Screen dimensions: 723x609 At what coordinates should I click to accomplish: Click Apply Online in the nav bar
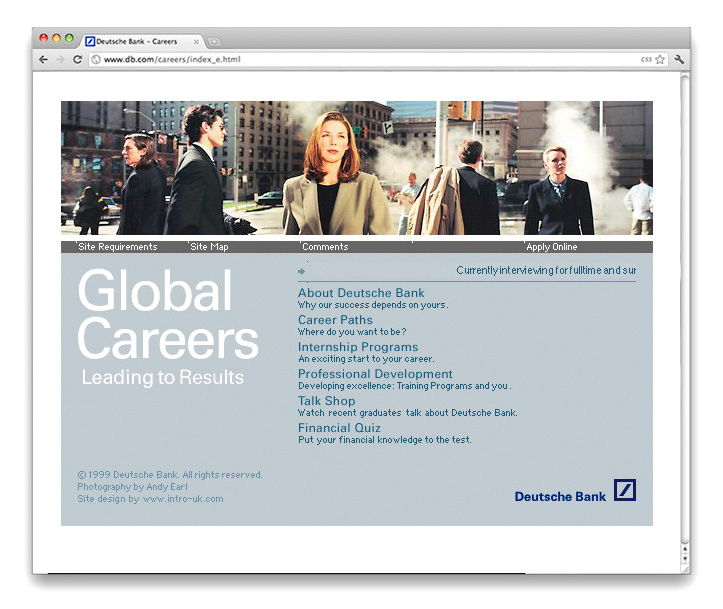(x=551, y=247)
